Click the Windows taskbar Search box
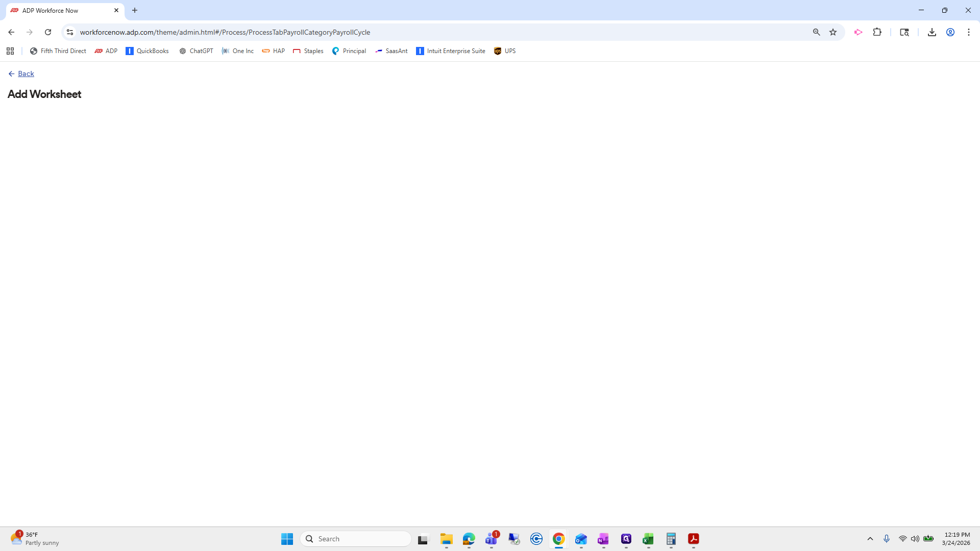This screenshot has width=980, height=551. point(356,539)
